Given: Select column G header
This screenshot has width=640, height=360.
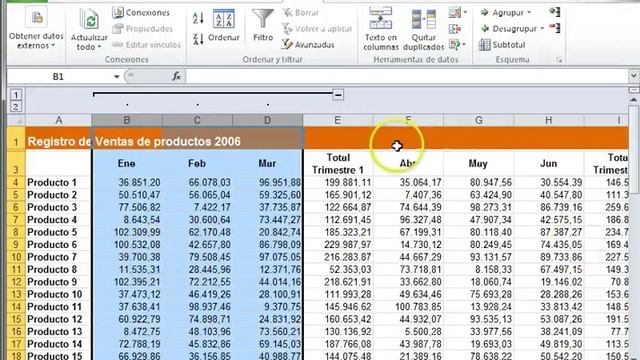Looking at the screenshot, I should pyautogui.click(x=478, y=120).
